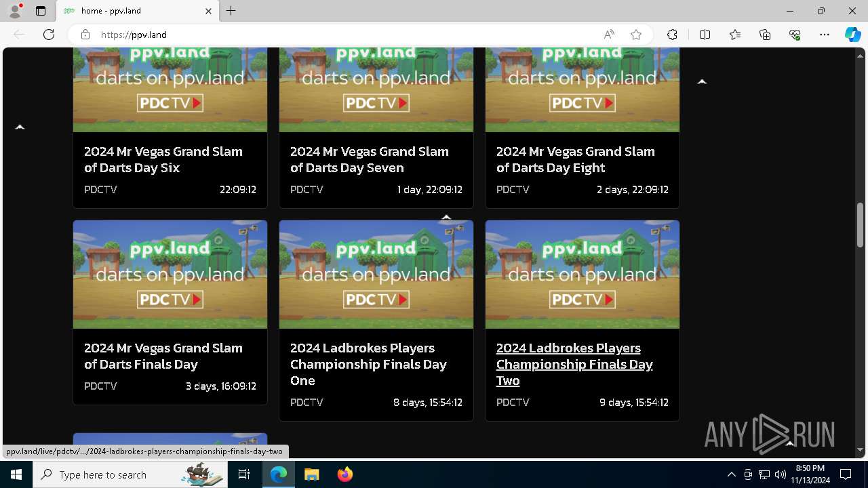
Task: Open Grand Slam of Darts Finals Day link
Action: (x=163, y=357)
